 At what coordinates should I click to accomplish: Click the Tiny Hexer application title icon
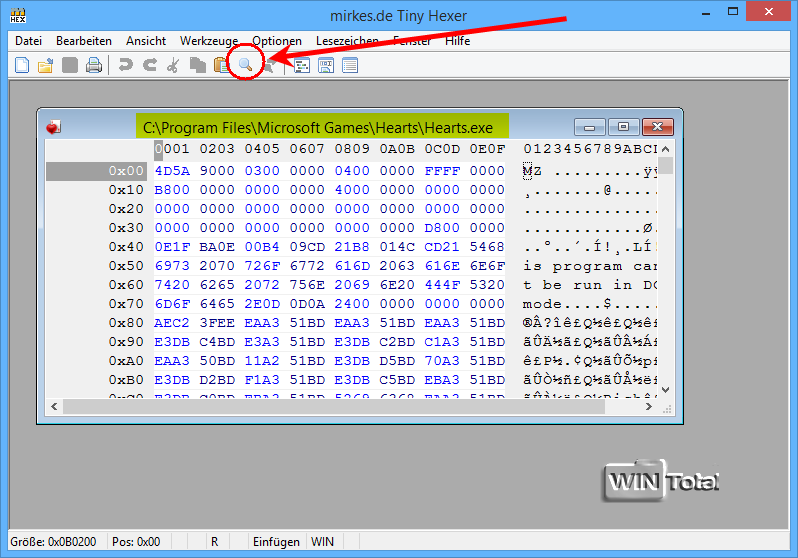pos(17,15)
